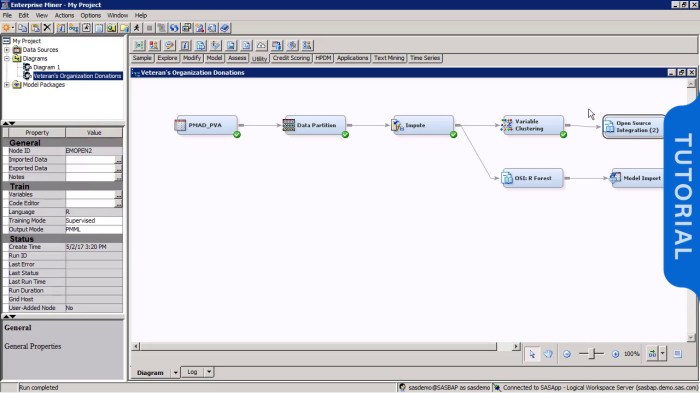Image resolution: width=700 pixels, height=393 pixels.
Task: Open the Actions menu
Action: coord(64,15)
